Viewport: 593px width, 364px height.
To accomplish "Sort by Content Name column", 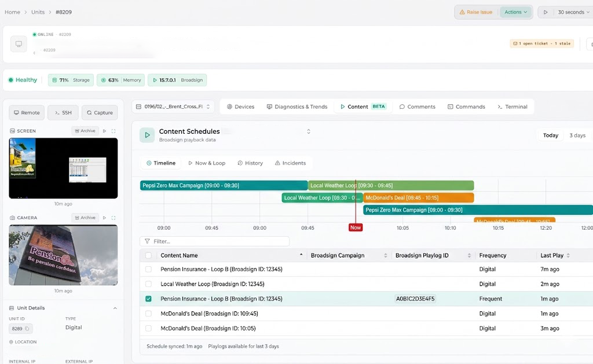I will click(301, 255).
